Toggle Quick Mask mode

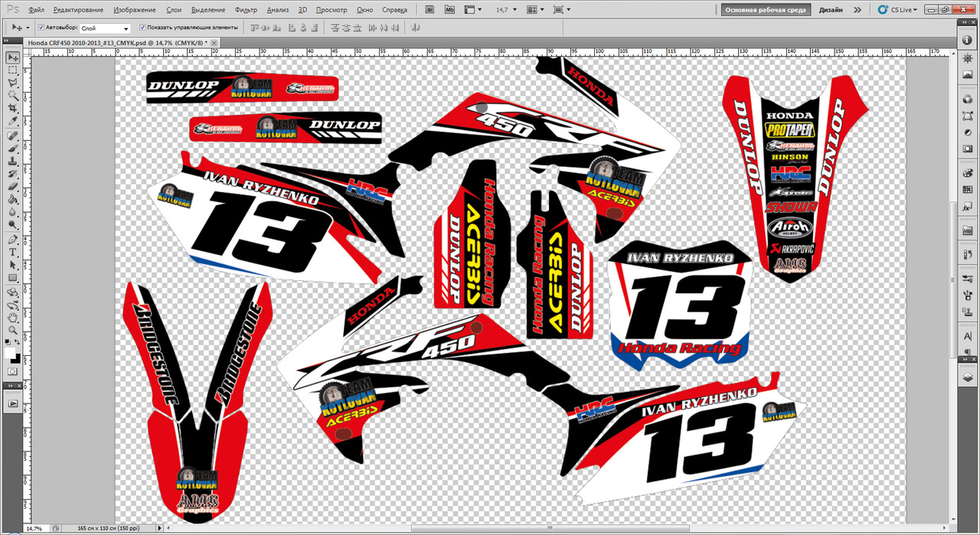pos(13,371)
